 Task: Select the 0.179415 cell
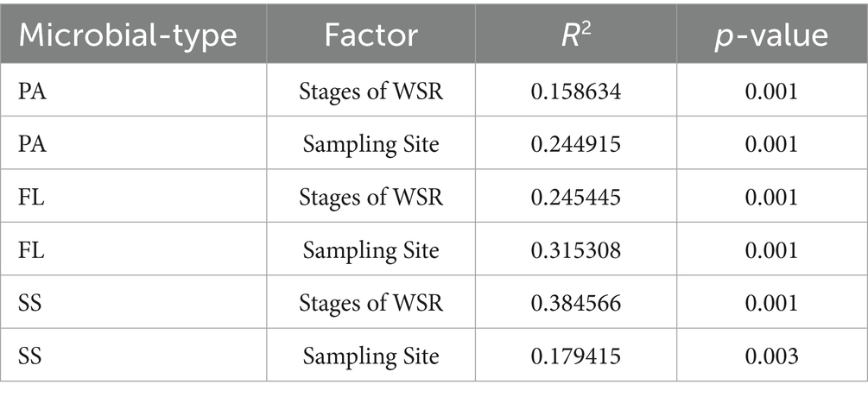coord(575,356)
